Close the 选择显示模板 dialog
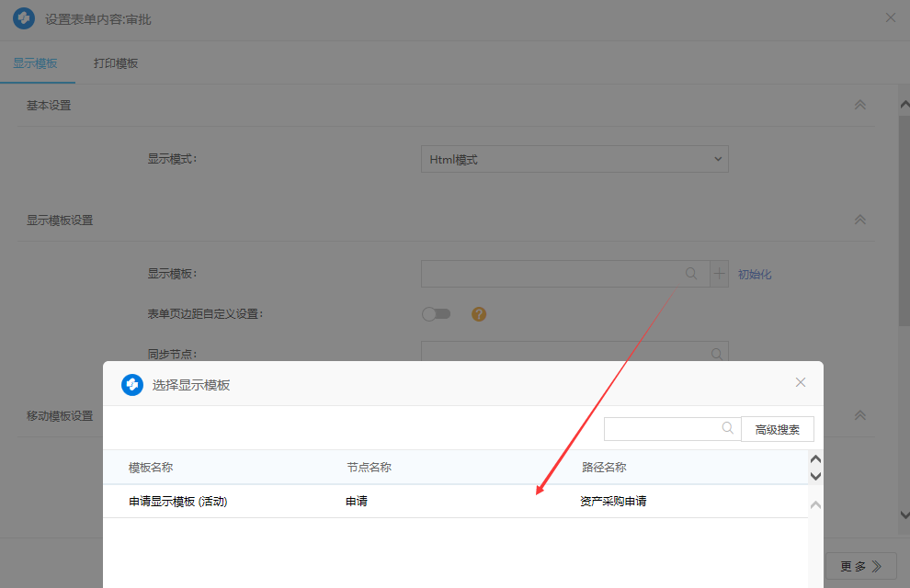The image size is (910, 588). 801,382
